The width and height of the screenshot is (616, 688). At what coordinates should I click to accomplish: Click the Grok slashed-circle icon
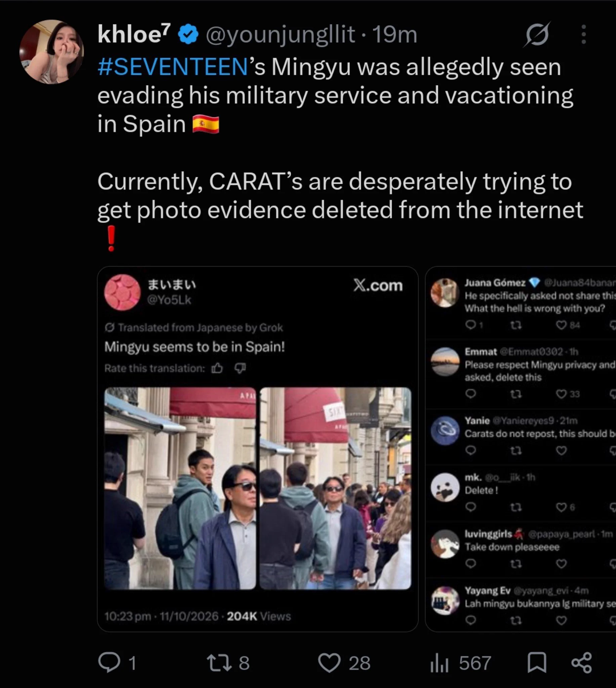coord(537,35)
